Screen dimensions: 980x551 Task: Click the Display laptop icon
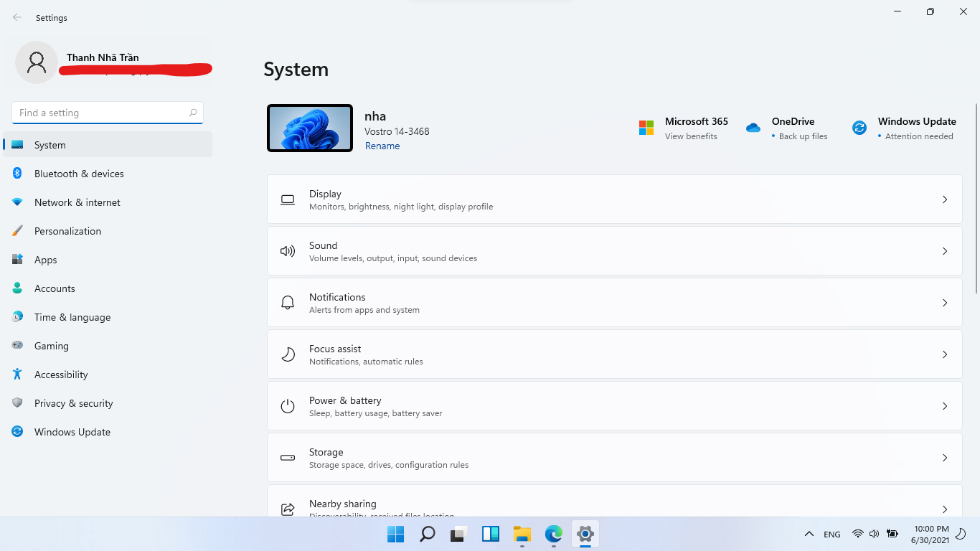288,199
